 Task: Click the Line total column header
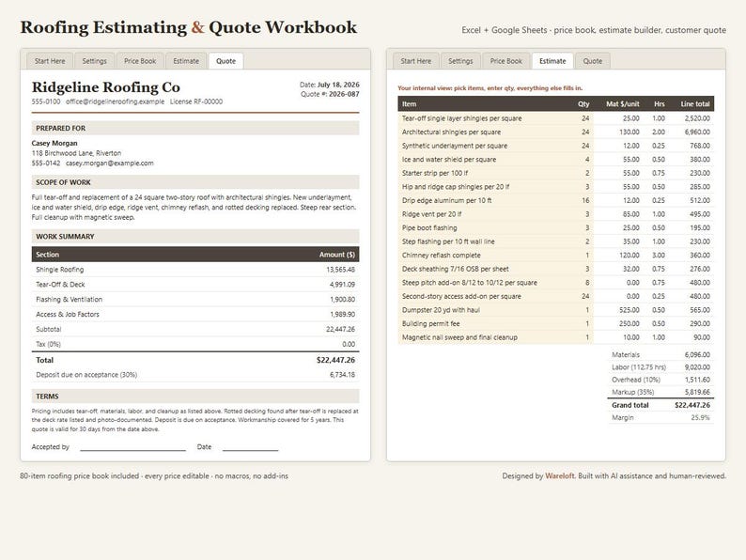tap(695, 103)
